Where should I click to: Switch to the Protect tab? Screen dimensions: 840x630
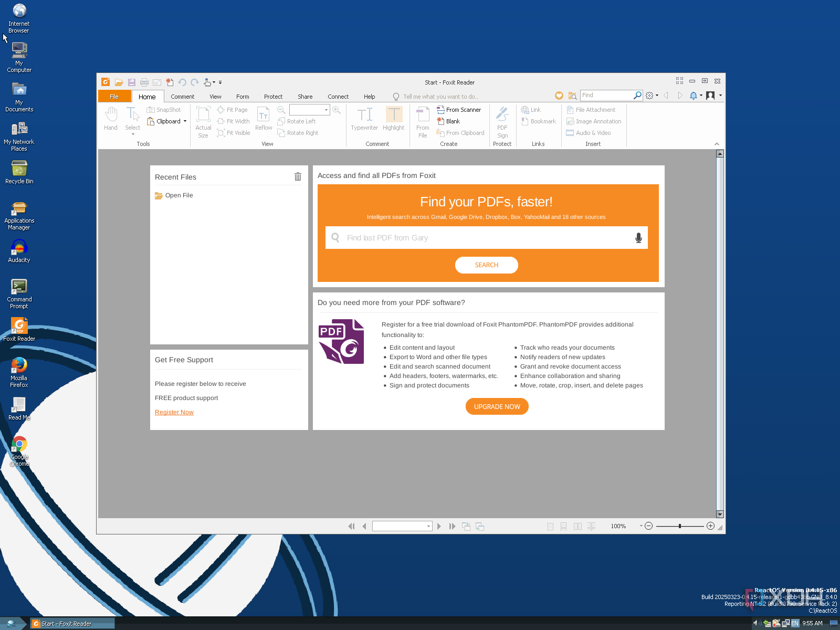click(x=273, y=97)
